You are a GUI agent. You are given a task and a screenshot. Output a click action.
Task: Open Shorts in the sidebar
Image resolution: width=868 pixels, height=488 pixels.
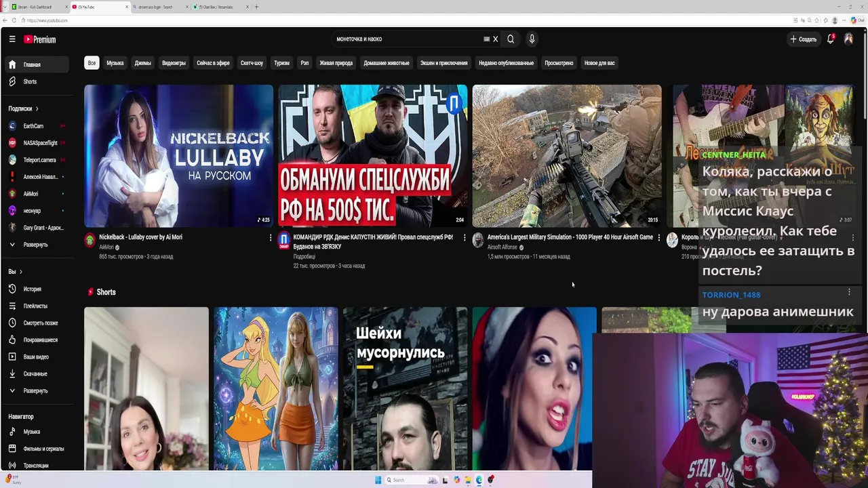pyautogui.click(x=38, y=81)
